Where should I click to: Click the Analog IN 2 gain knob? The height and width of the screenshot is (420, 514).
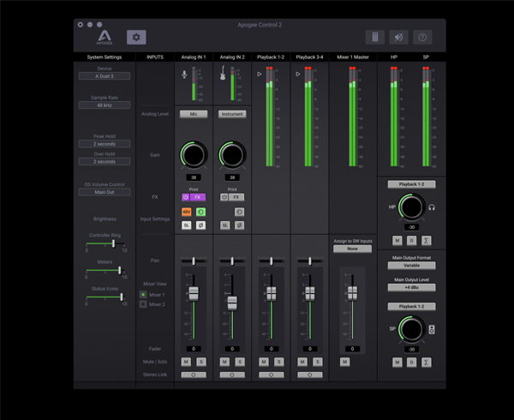coord(232,155)
